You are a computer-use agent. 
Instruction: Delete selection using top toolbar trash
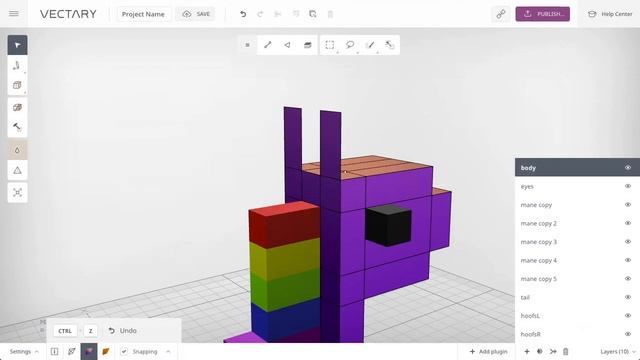coord(330,14)
